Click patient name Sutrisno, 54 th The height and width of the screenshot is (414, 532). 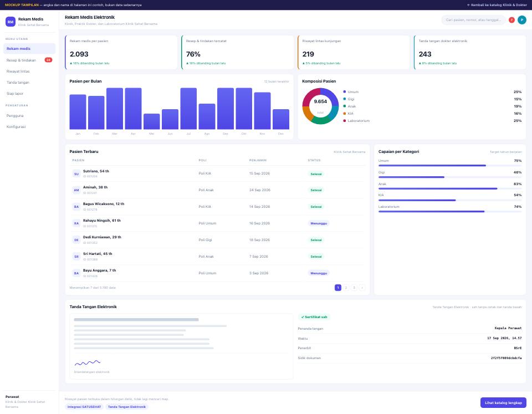point(96,171)
